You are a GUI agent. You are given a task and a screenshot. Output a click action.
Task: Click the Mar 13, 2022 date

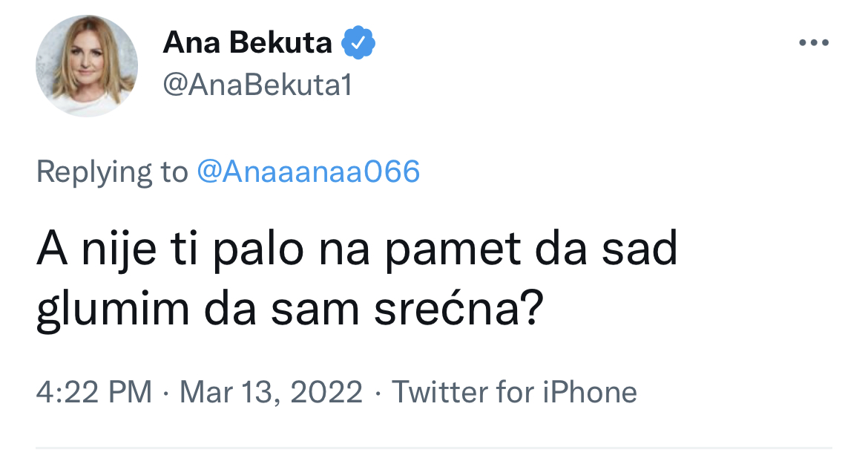272,393
